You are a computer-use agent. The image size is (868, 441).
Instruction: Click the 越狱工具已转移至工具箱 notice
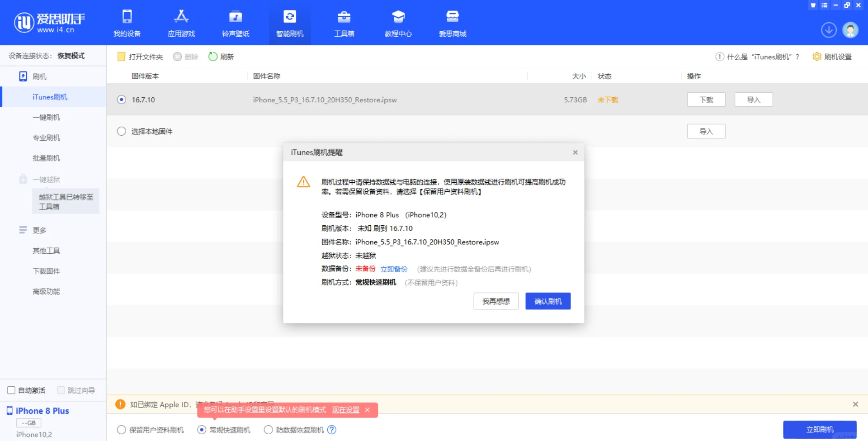coord(66,201)
